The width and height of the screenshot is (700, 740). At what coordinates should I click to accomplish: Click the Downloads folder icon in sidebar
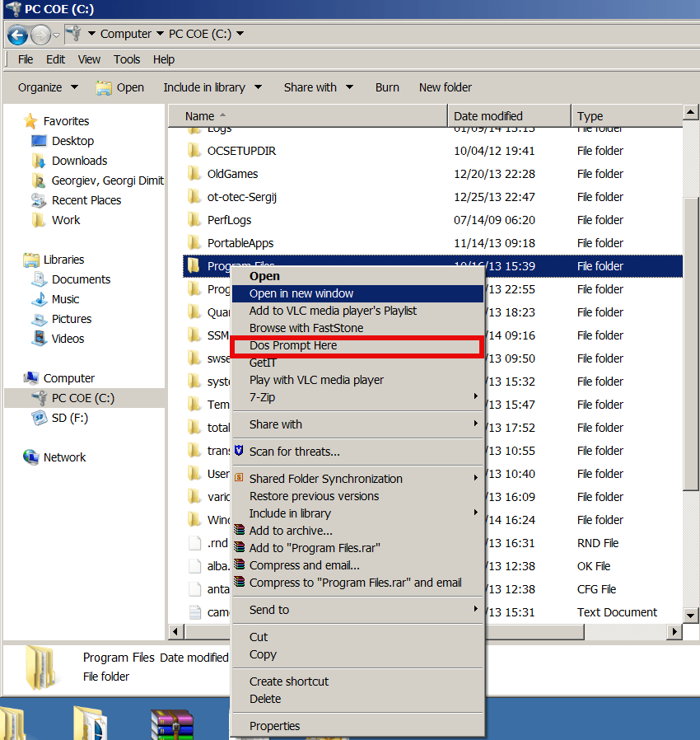[39, 161]
